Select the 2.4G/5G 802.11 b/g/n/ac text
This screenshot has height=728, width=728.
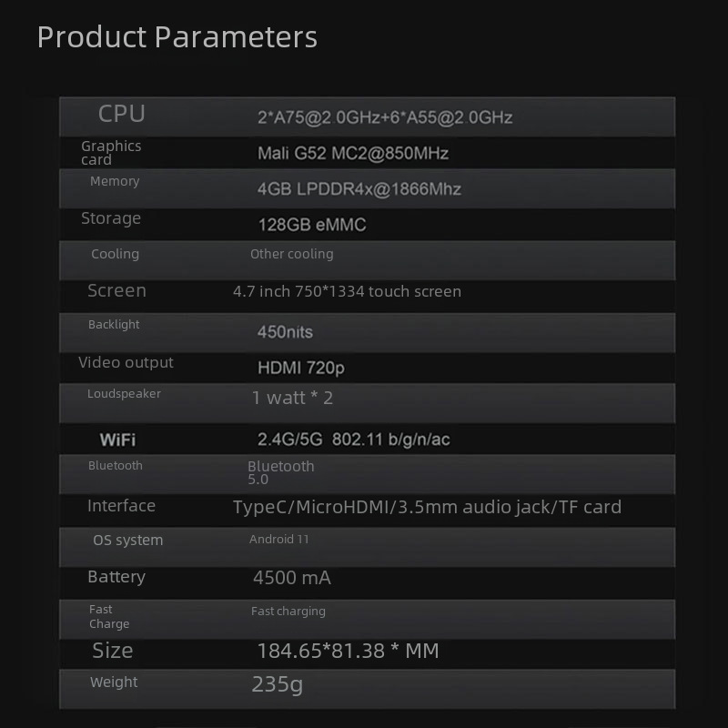click(354, 440)
